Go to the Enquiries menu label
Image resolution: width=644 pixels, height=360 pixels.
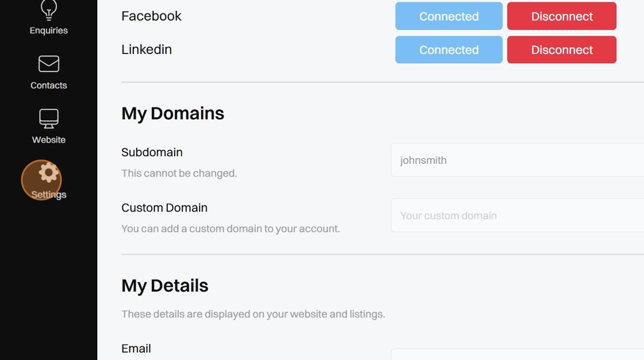tap(49, 30)
